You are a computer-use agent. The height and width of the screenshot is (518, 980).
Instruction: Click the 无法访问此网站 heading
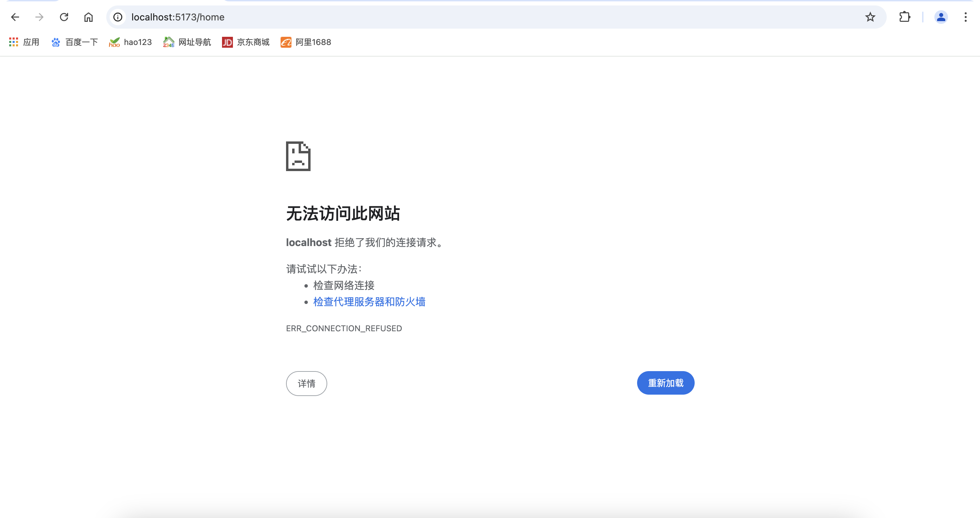[343, 214]
